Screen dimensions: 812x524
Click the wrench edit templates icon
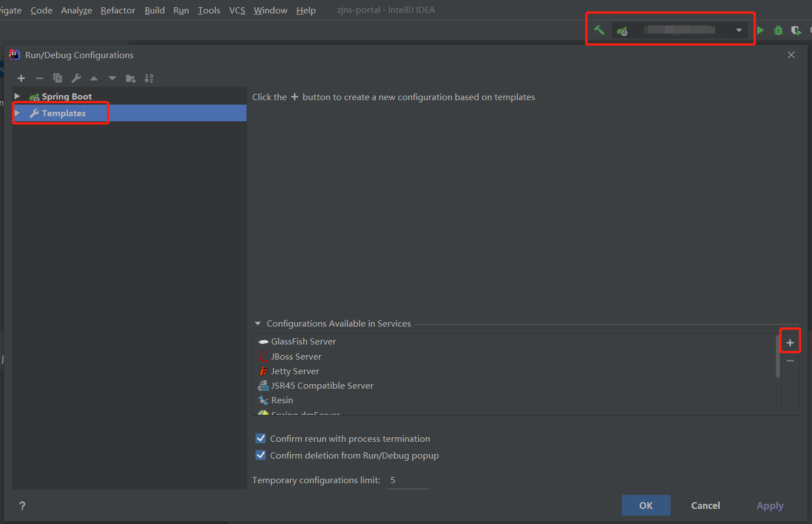click(x=76, y=78)
